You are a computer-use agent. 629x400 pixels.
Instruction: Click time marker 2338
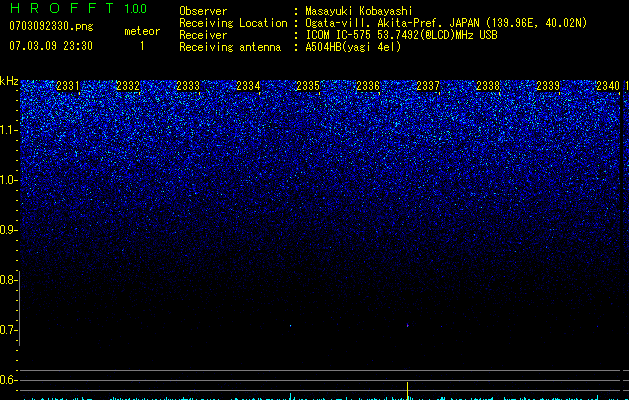point(488,86)
